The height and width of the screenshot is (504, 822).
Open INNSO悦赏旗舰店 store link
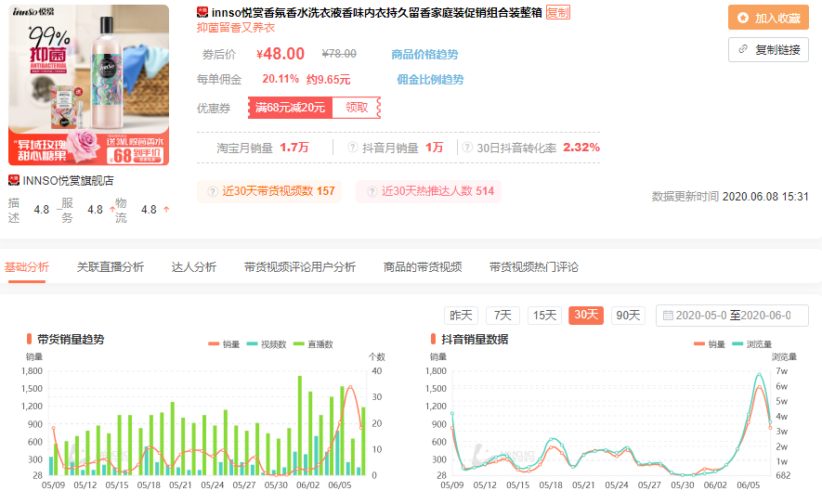pyautogui.click(x=68, y=181)
